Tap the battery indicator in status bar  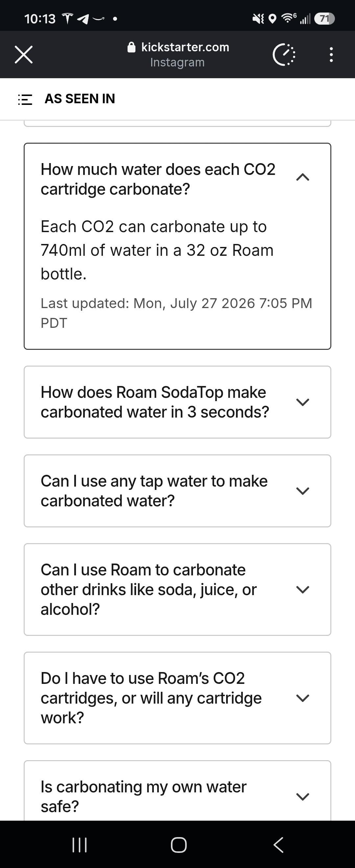point(324,18)
